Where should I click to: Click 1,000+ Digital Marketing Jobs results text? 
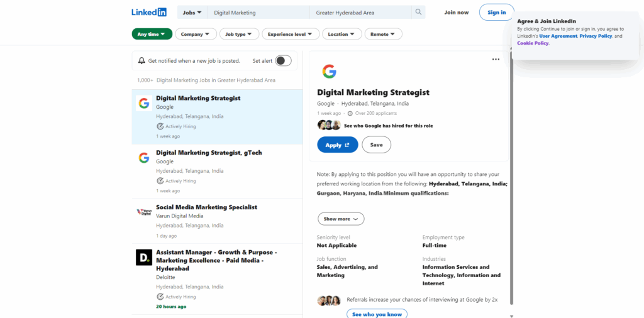[206, 80]
